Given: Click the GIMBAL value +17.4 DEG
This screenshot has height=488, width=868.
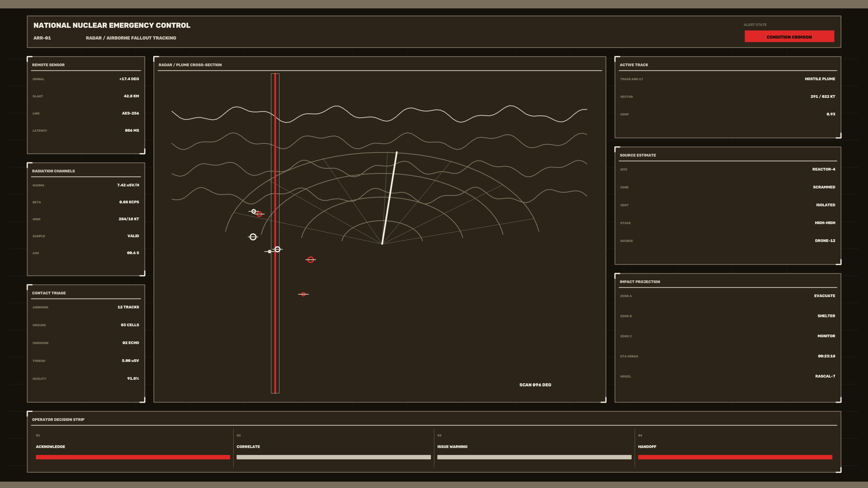Looking at the screenshot, I should pyautogui.click(x=129, y=79).
